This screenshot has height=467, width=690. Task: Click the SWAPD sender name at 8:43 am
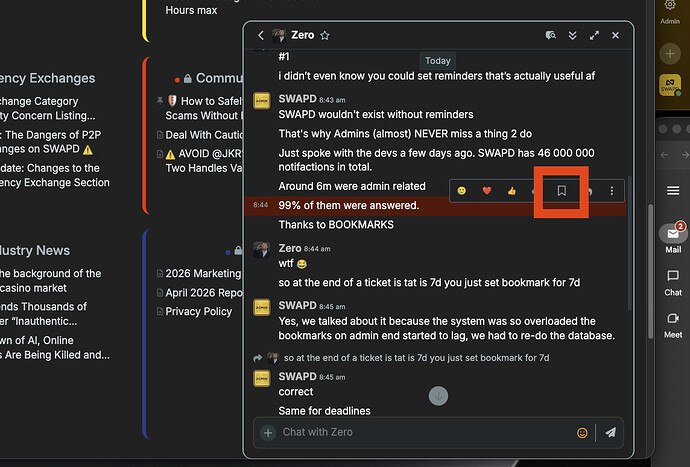tap(297, 99)
